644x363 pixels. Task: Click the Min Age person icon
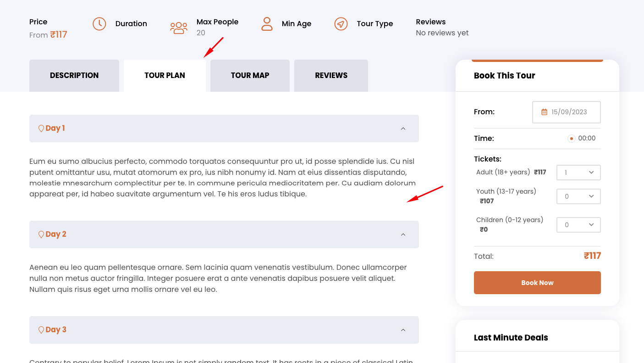point(267,24)
